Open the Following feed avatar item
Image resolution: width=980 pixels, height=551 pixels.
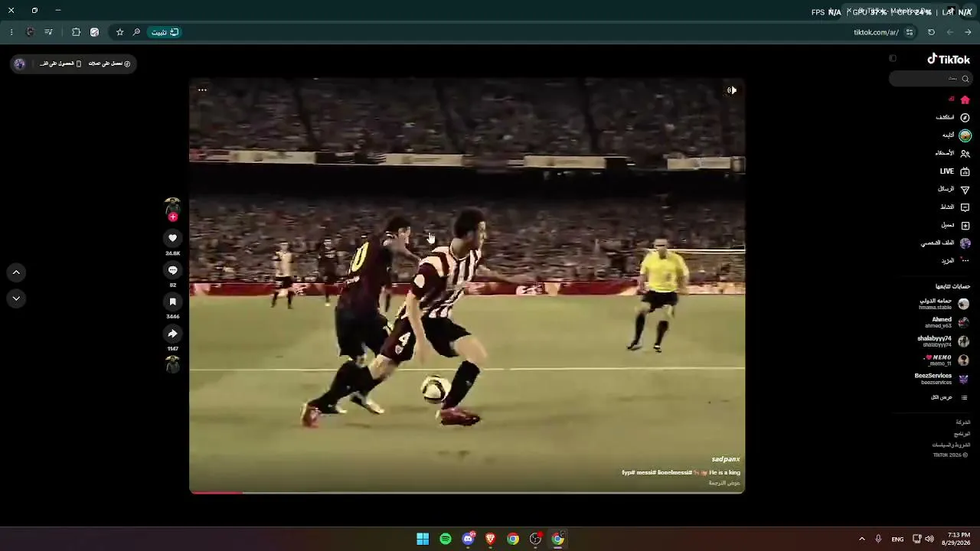(x=965, y=135)
